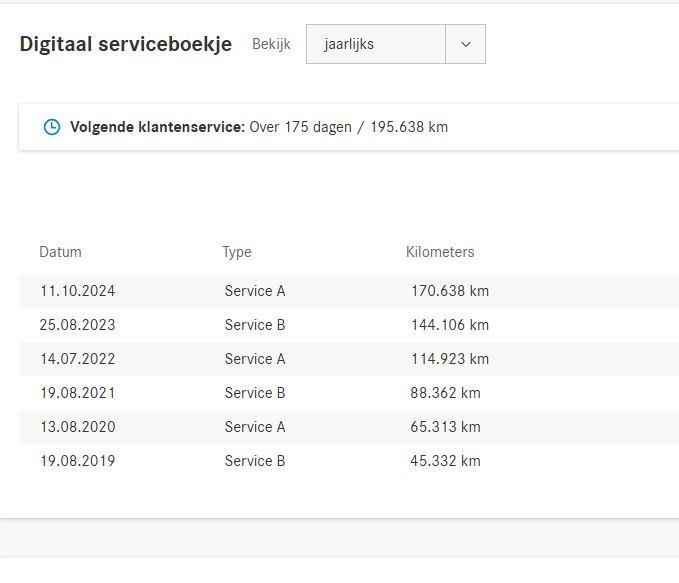Select the 11.10.2024 date entry
Image resolution: width=679 pixels, height=583 pixels.
click(x=78, y=291)
